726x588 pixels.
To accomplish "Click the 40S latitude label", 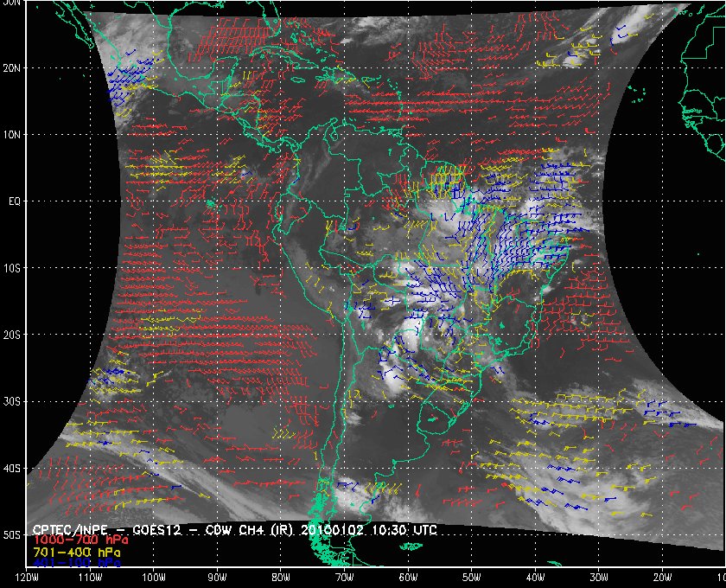I will [x=12, y=469].
